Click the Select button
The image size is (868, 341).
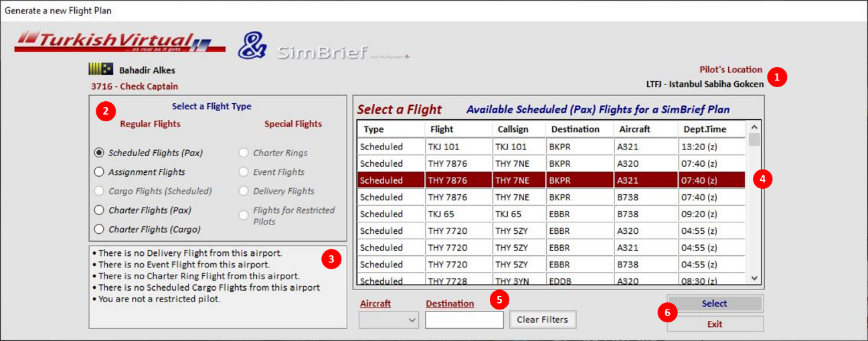715,303
